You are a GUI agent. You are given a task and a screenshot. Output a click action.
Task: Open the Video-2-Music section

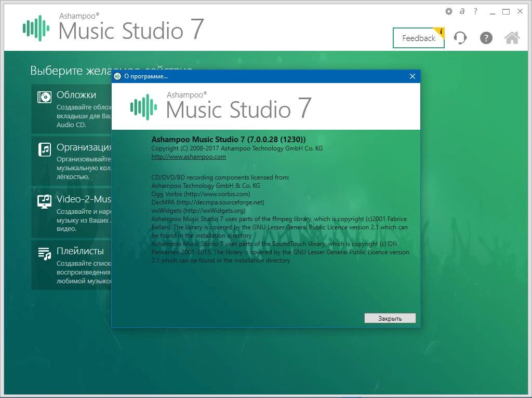coord(72,213)
